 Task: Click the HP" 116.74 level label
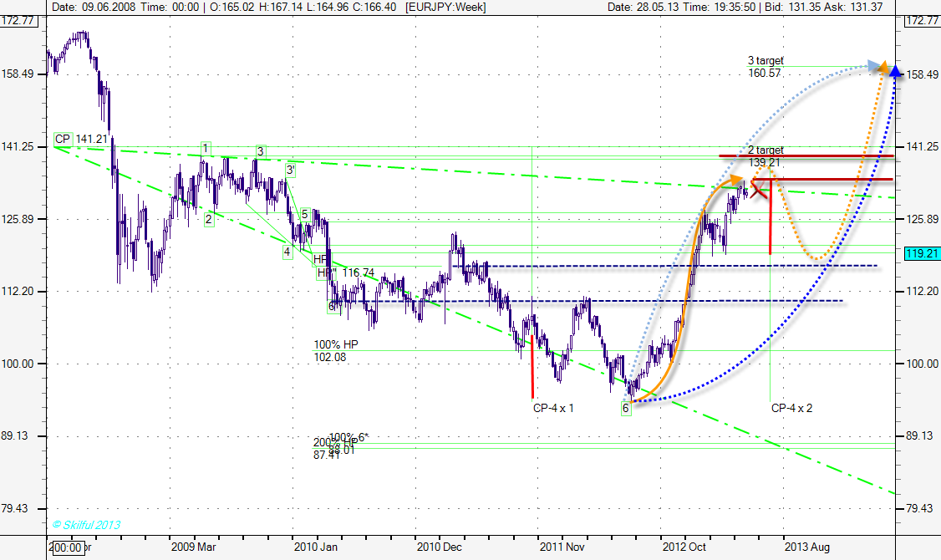pyautogui.click(x=345, y=272)
